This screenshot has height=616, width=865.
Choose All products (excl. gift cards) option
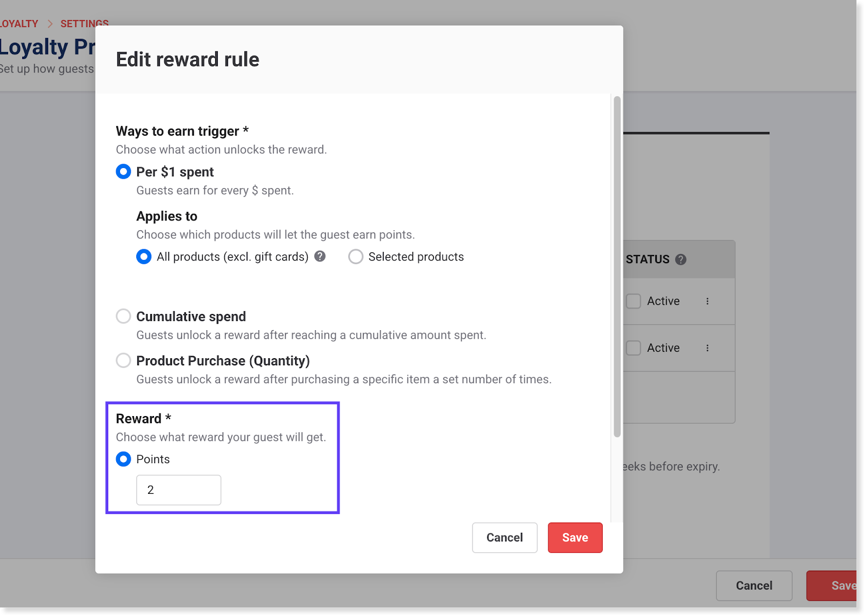[x=144, y=257]
